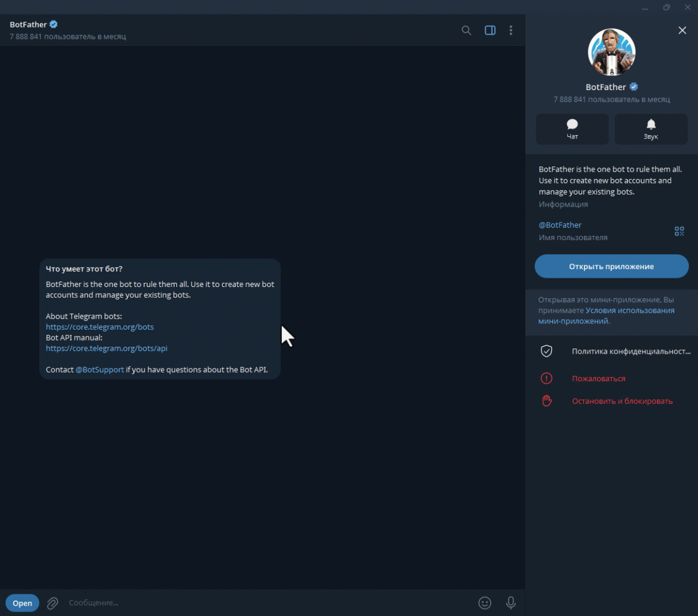Click the microphone voice message icon

(511, 603)
